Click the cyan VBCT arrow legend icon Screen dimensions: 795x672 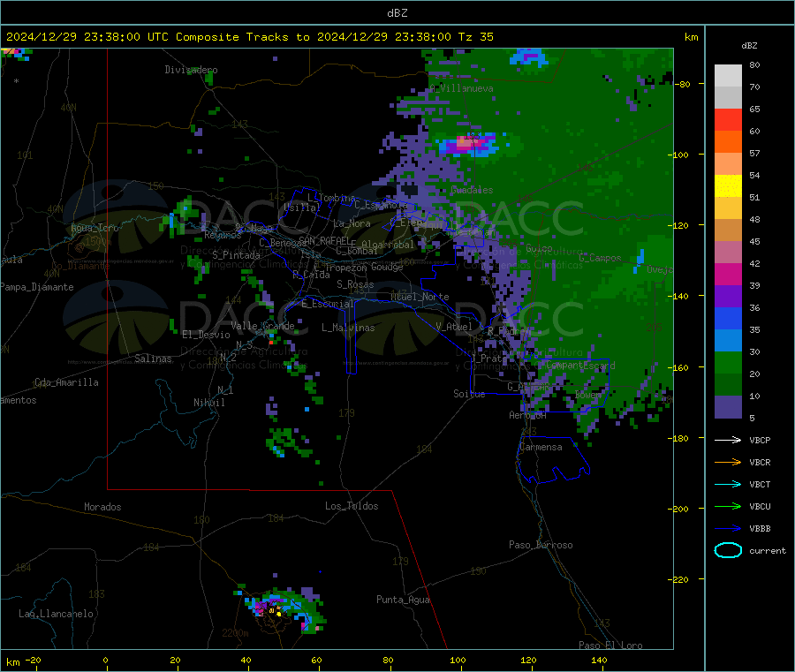(x=728, y=484)
